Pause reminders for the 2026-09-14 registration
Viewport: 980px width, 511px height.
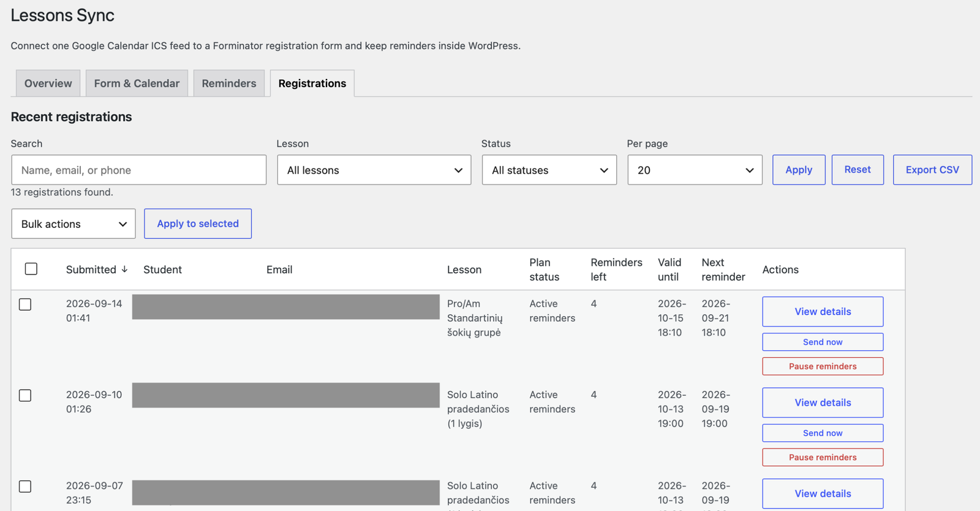823,366
